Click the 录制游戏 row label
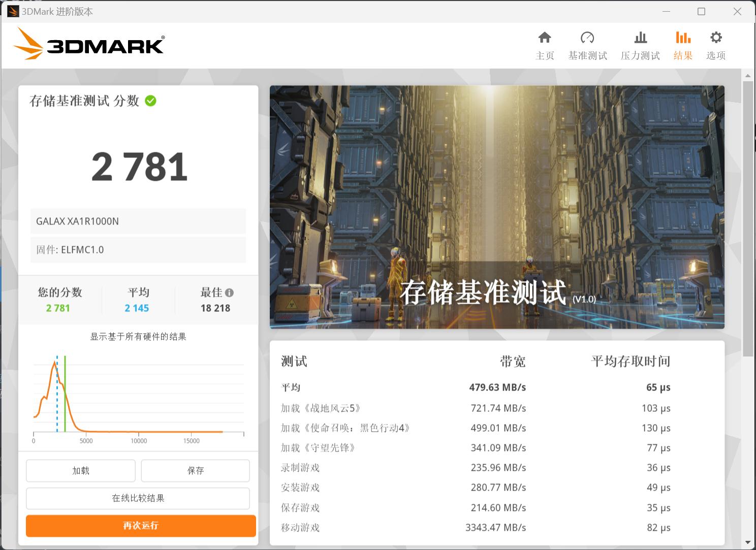 300,468
